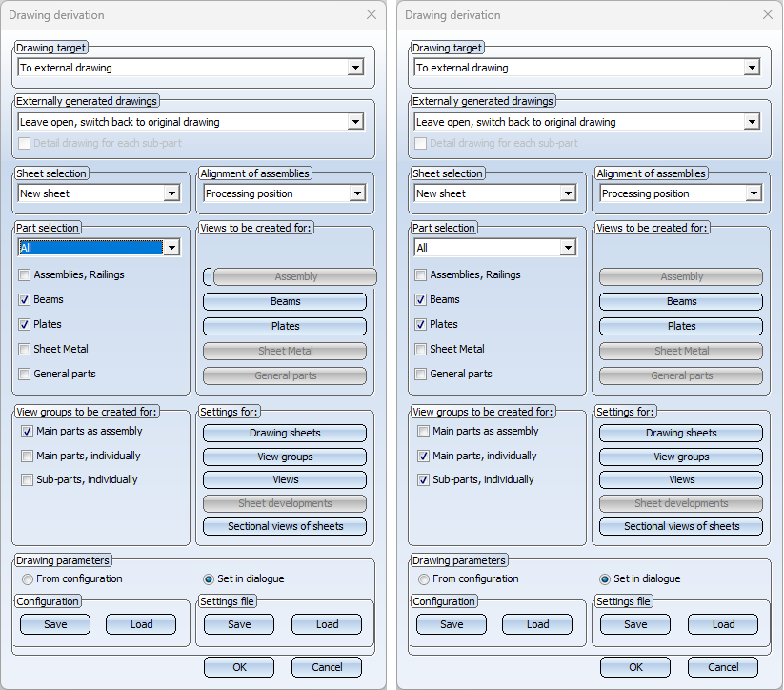Open View groups settings in right dialog
Image resolution: width=784 pixels, height=690 pixels.
click(x=681, y=457)
